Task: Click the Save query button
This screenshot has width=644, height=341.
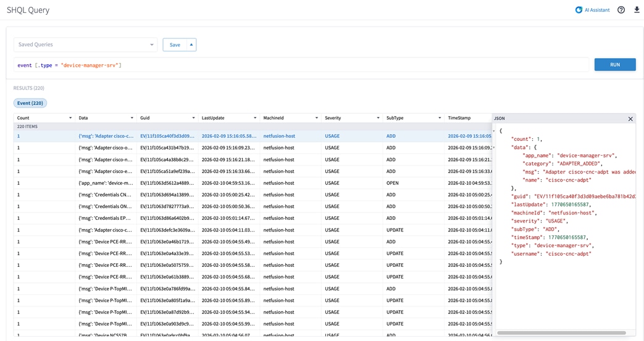Action: [x=175, y=44]
